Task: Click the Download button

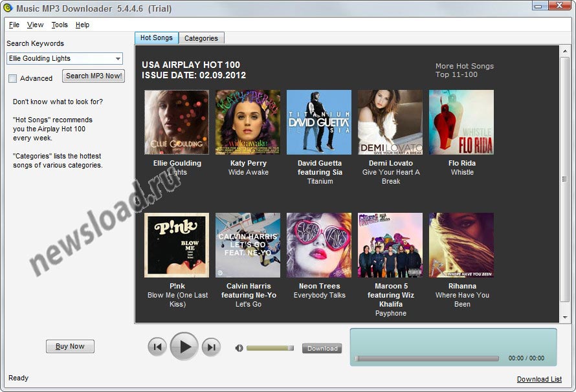Action: coord(322,348)
